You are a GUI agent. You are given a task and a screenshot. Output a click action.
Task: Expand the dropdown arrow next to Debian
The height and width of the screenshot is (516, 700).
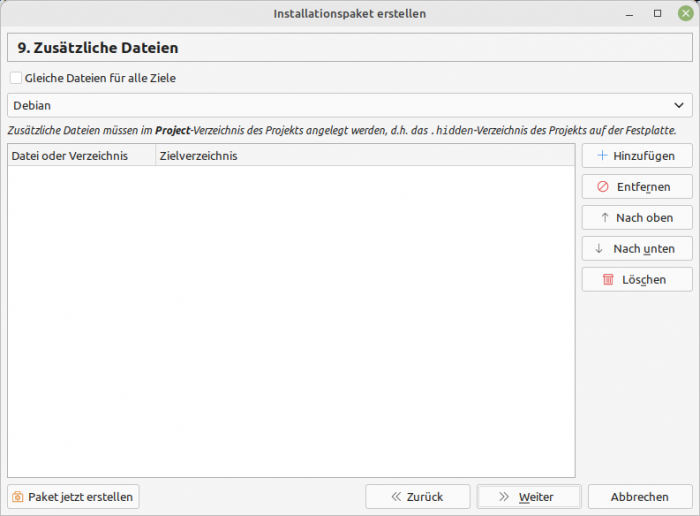(680, 105)
